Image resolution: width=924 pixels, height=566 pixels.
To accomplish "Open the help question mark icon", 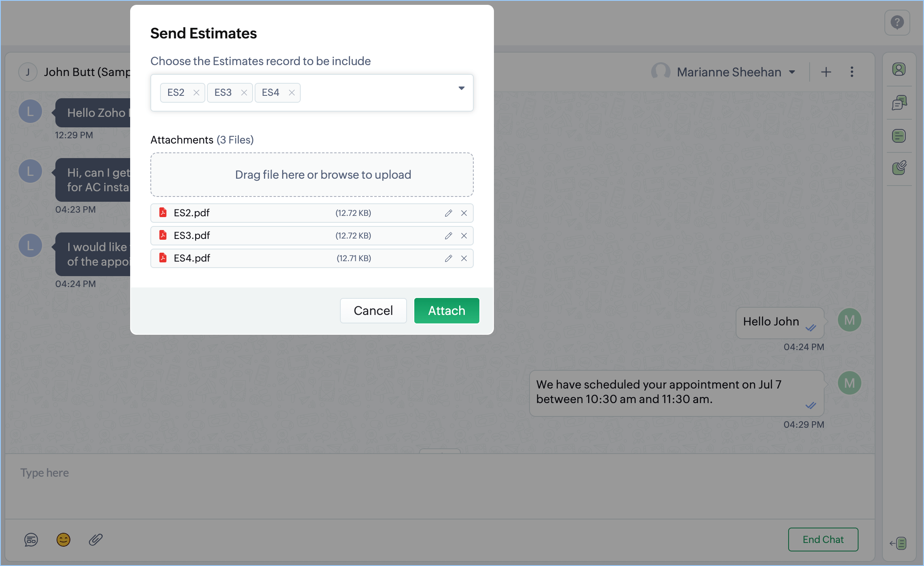I will [x=897, y=23].
